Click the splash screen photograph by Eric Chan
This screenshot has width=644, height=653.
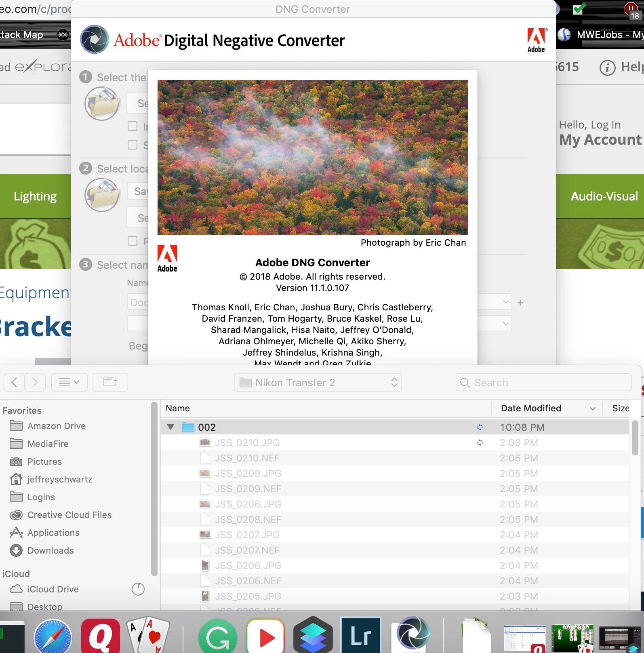pos(313,158)
